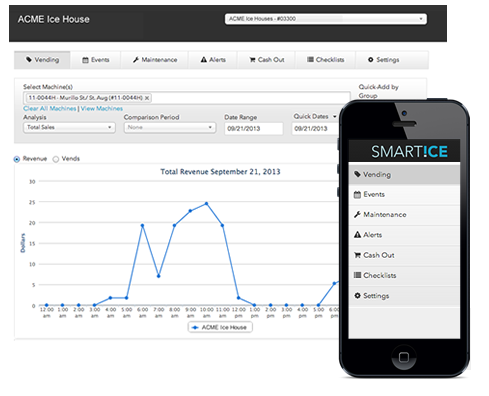
Task: Open the Cash Out tab in the web dashboard
Action: [x=266, y=60]
